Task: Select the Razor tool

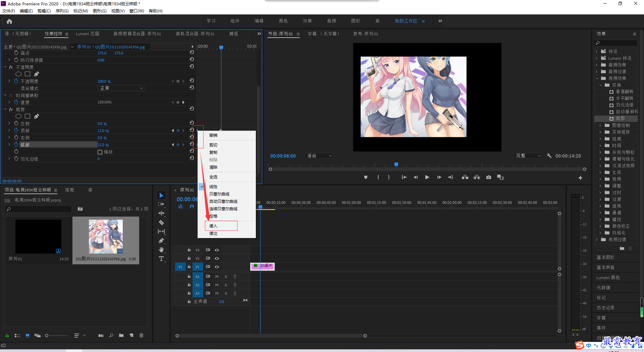Action: point(161,222)
